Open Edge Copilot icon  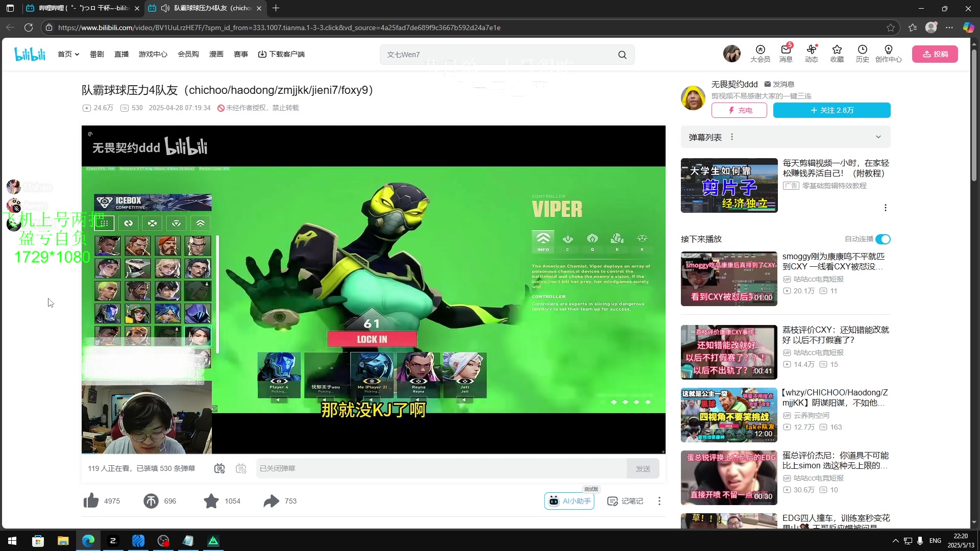968,28
